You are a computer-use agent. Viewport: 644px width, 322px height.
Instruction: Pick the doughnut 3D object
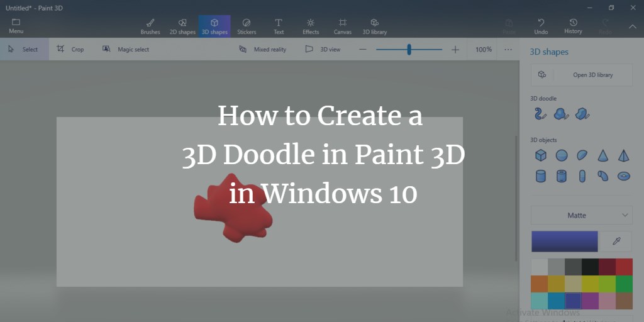623,176
